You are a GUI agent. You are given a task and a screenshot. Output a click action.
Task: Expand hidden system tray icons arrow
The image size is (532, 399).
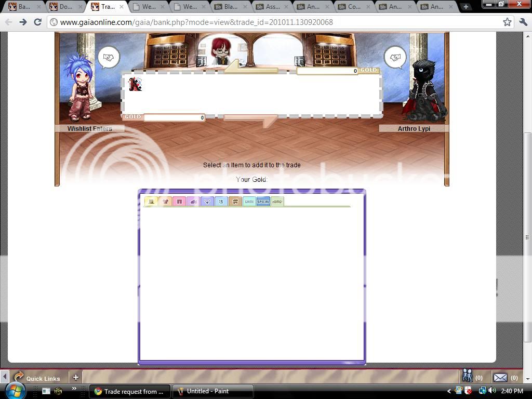tap(449, 391)
